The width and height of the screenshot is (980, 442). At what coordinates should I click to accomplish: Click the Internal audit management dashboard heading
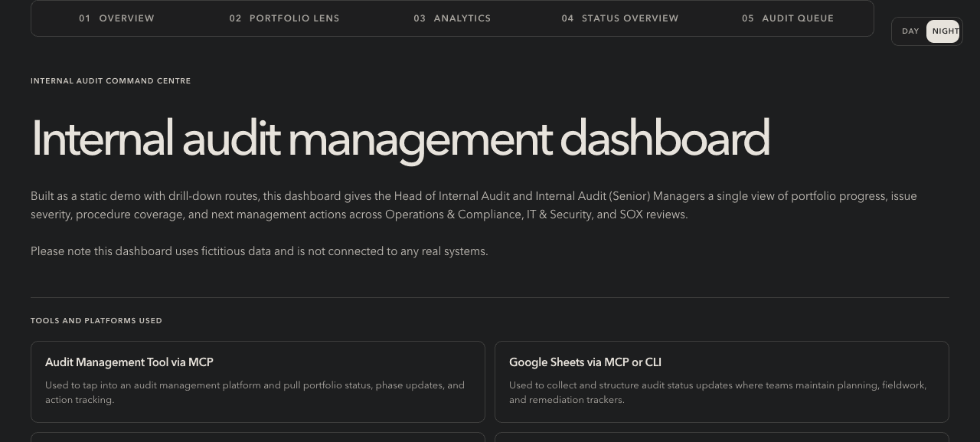point(400,139)
